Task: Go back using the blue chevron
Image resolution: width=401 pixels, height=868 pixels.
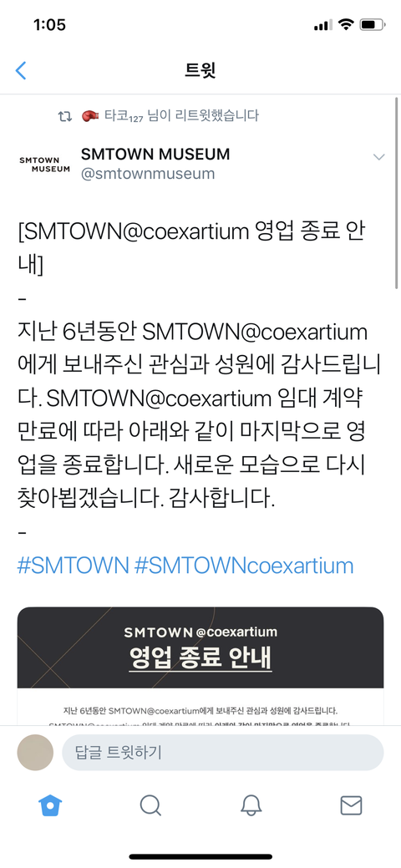Action: [x=21, y=70]
